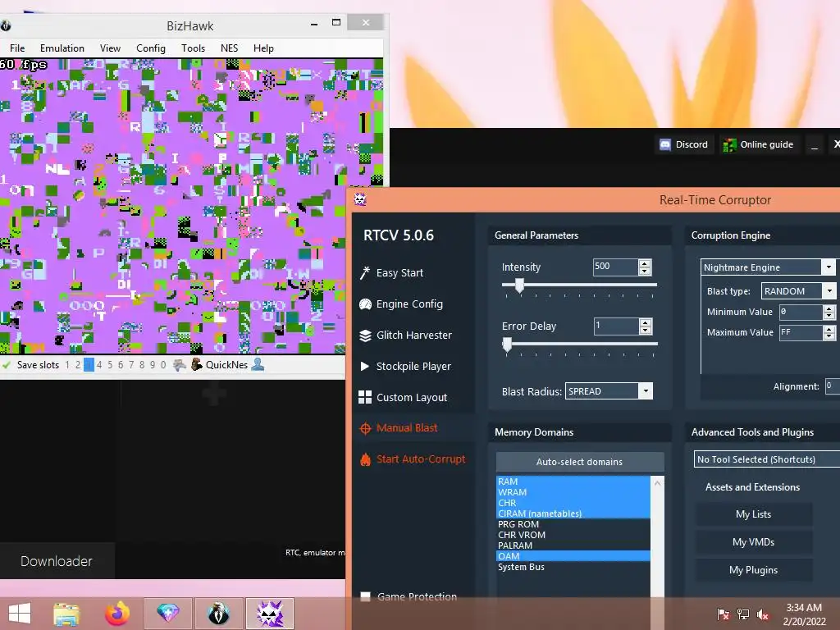Click the QuickNes core icon in BizHawk
This screenshot has height=630, width=840.
tap(197, 364)
